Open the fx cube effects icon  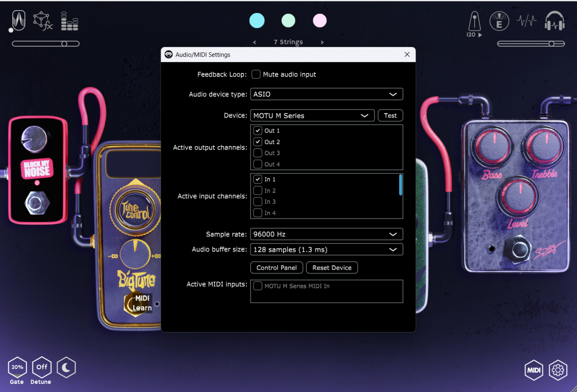[x=42, y=21]
